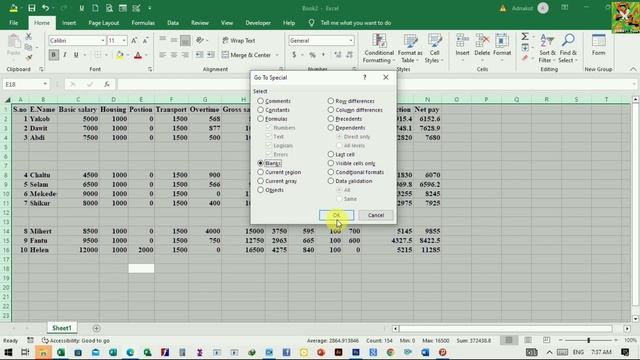
Task: Click the horizontal scrollbar
Action: (x=506, y=329)
